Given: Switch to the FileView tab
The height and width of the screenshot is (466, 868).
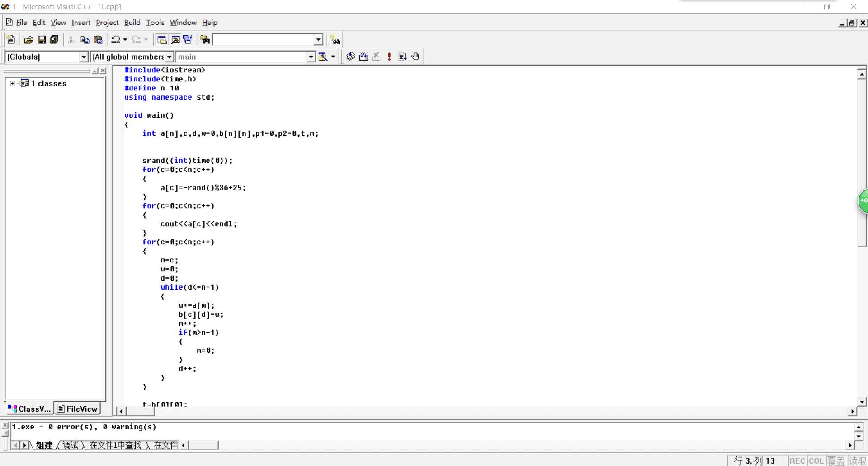Looking at the screenshot, I should pyautogui.click(x=78, y=409).
